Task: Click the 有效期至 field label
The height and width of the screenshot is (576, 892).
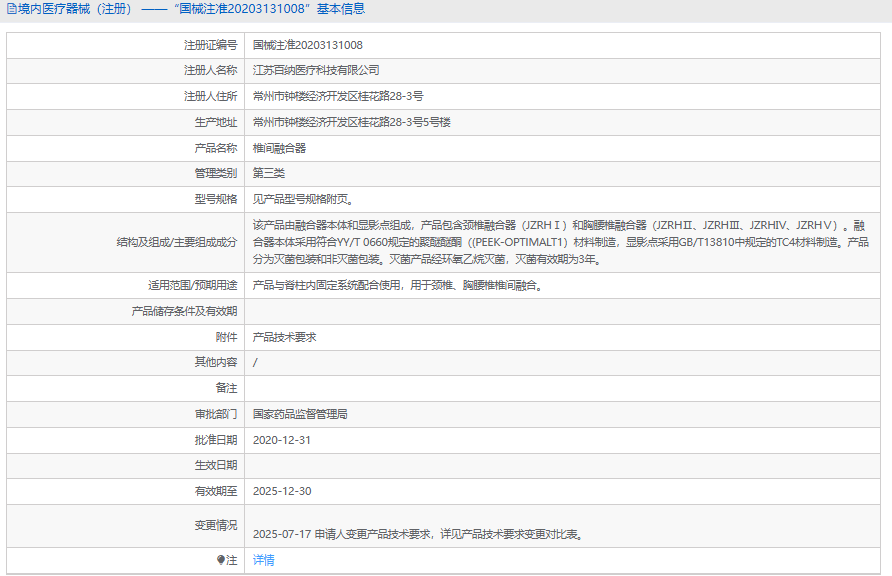Action: click(x=216, y=491)
